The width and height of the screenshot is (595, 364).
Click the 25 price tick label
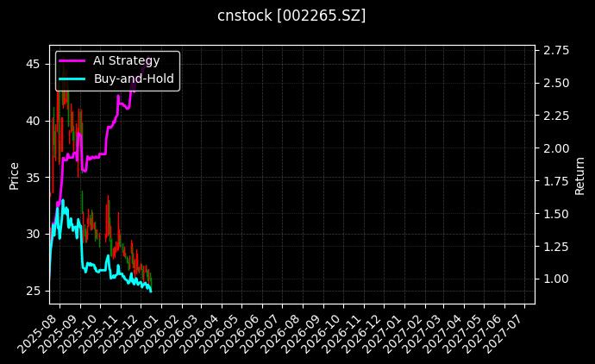(33, 291)
